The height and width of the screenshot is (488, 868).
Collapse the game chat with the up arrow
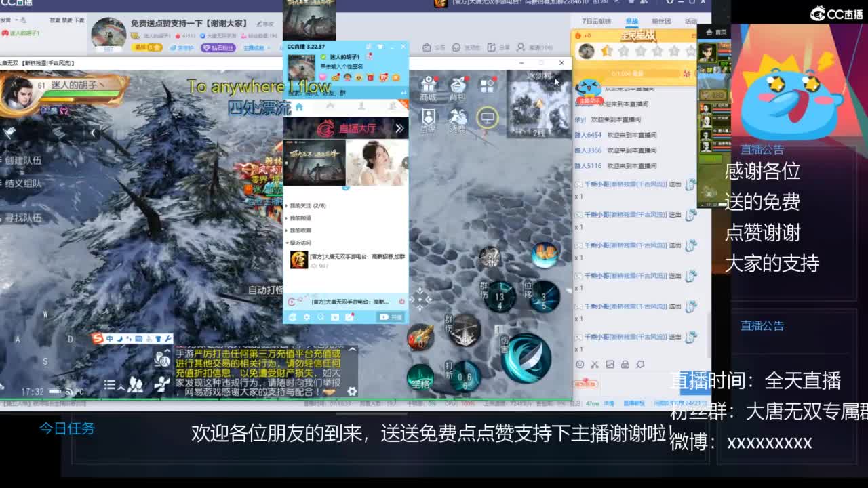352,350
